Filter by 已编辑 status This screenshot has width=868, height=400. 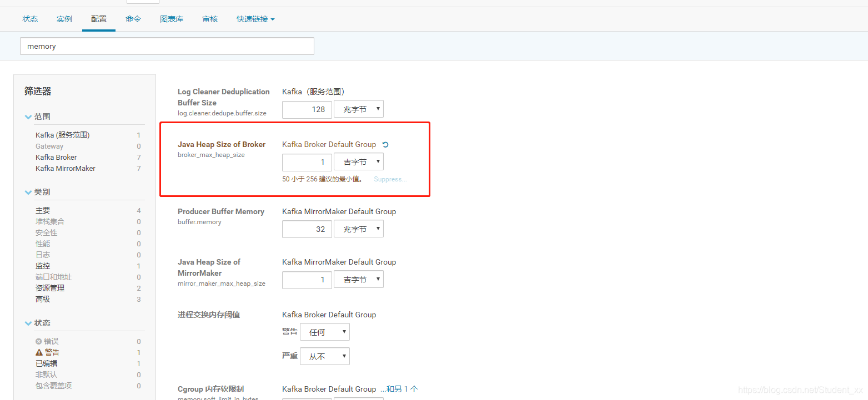pos(46,363)
